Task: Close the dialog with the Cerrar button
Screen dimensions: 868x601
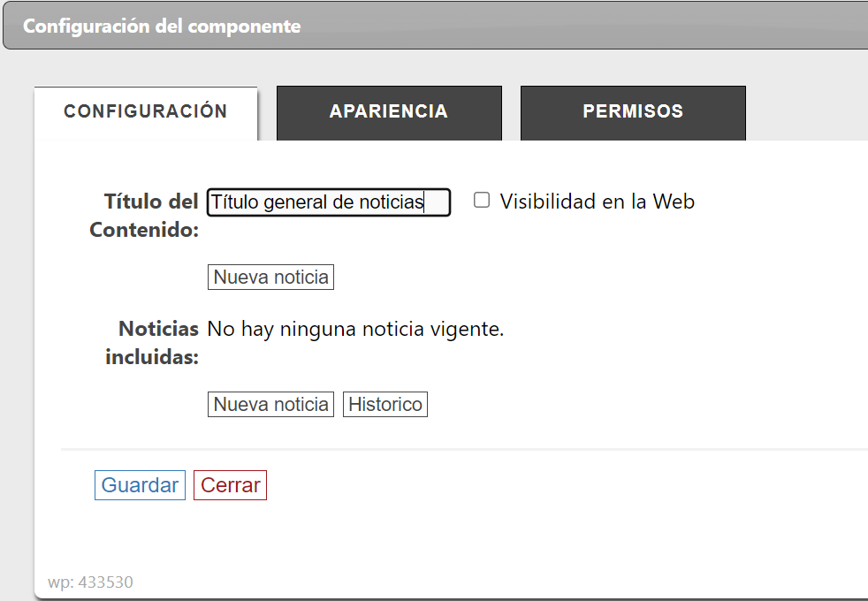Action: point(231,485)
